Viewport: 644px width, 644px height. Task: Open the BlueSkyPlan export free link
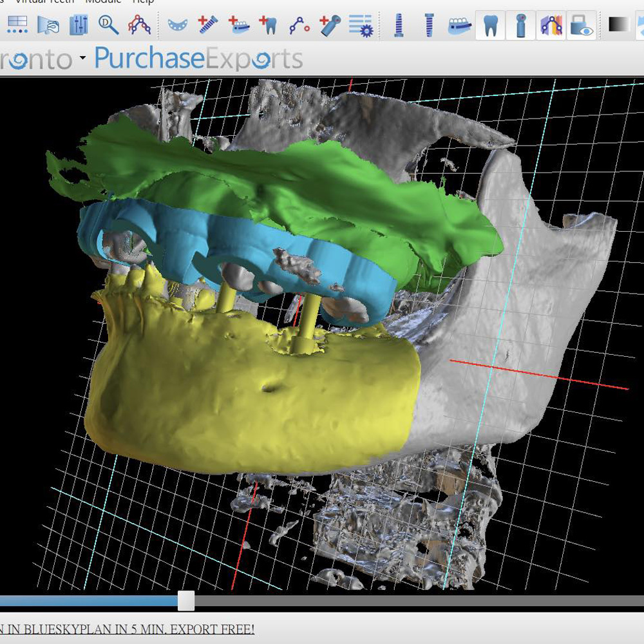pos(128,629)
